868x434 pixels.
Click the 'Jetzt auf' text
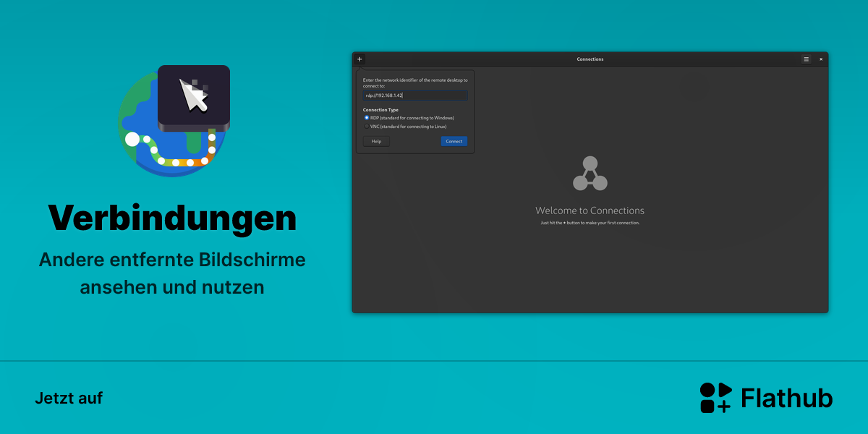(x=69, y=398)
